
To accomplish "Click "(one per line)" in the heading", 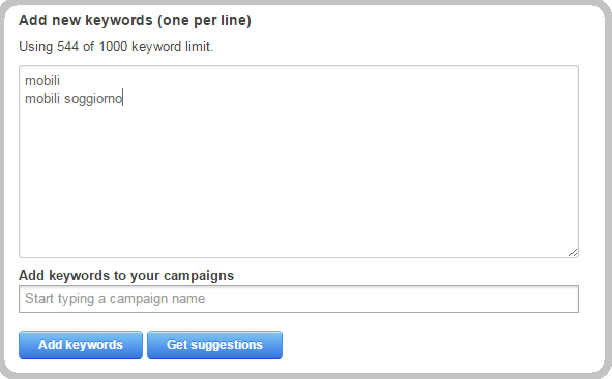I will (205, 20).
